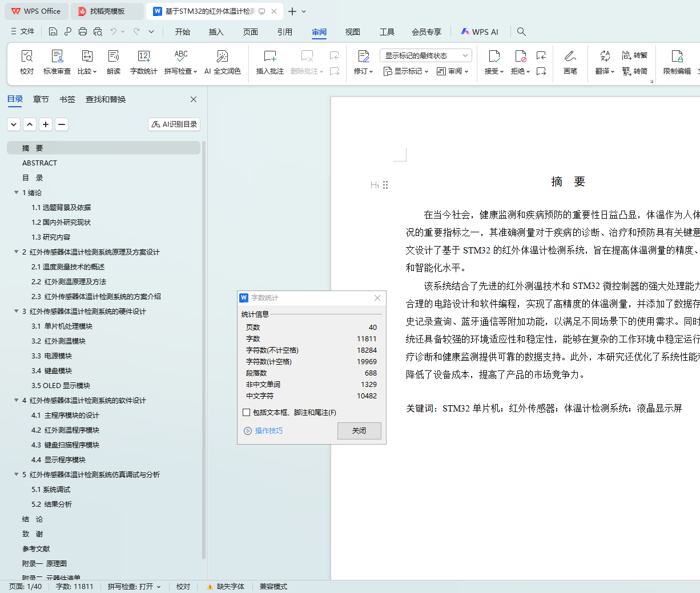Click the previous comment icon
This screenshot has width=700, height=593.
335,55
